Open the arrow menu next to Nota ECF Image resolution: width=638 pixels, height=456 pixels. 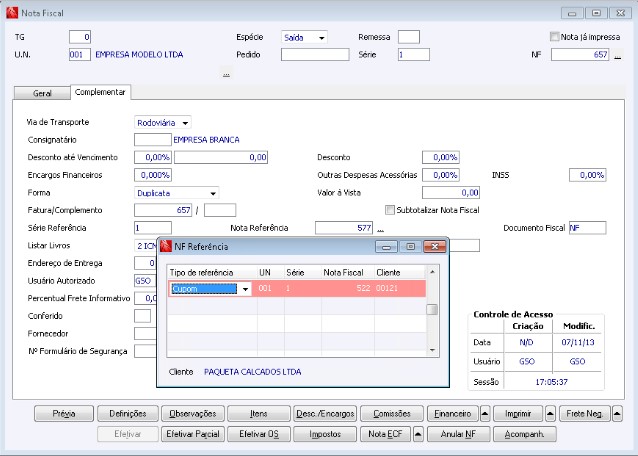click(419, 435)
